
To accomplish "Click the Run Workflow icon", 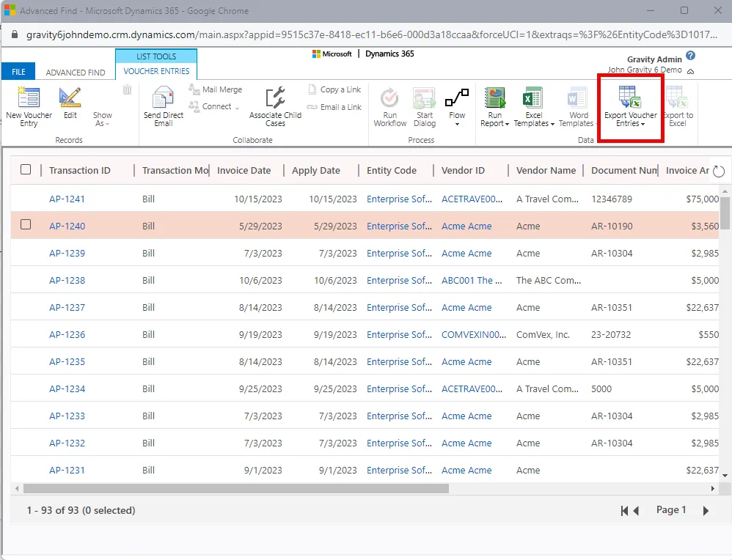I will pos(389,97).
